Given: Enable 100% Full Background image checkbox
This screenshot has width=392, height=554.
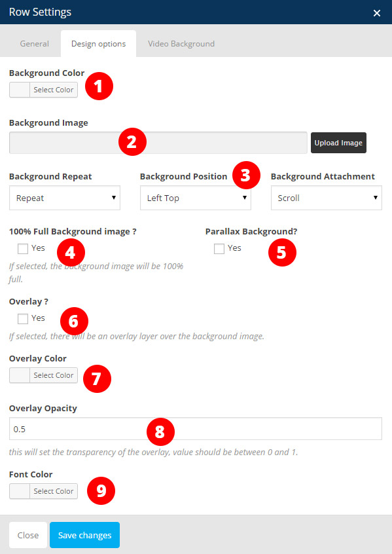Looking at the screenshot, I should tap(23, 249).
